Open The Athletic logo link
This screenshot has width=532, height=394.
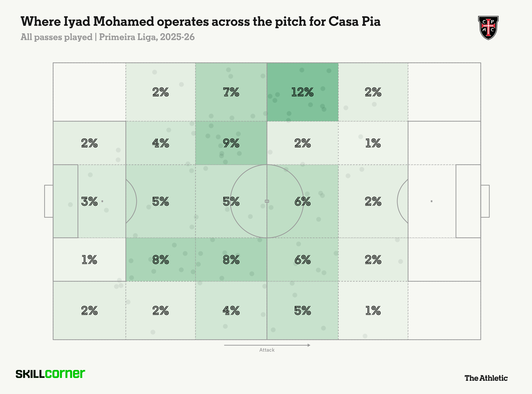pyautogui.click(x=486, y=378)
